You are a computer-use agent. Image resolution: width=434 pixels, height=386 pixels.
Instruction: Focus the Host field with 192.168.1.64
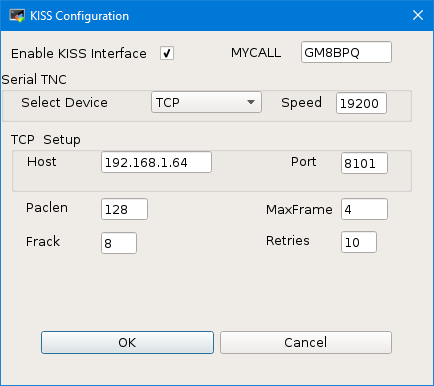[x=156, y=162]
